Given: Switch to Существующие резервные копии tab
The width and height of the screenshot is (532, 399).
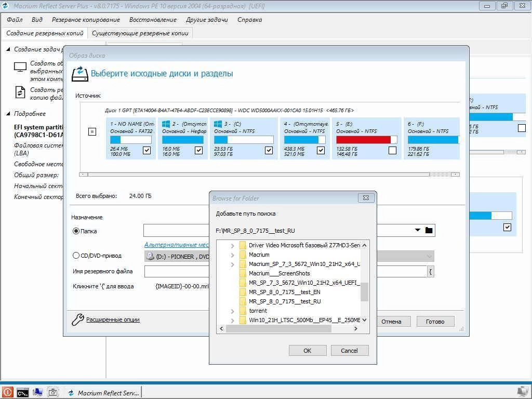Looking at the screenshot, I should click(140, 33).
